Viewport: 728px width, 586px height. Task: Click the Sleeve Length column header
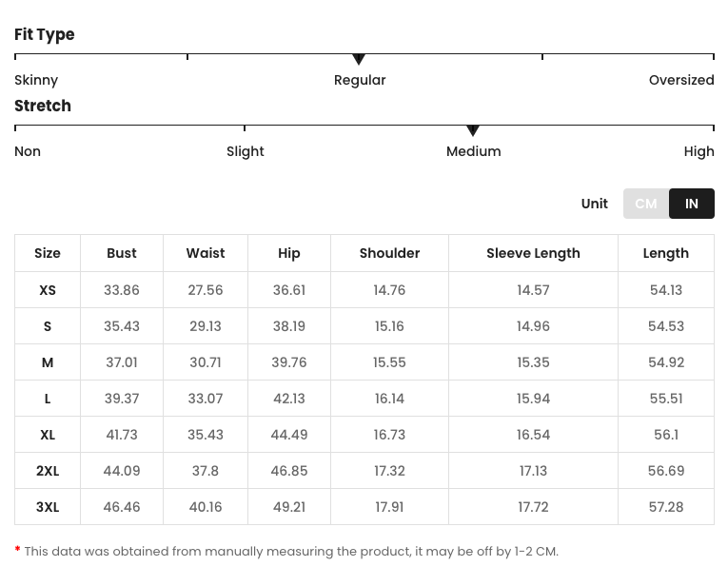(x=533, y=253)
